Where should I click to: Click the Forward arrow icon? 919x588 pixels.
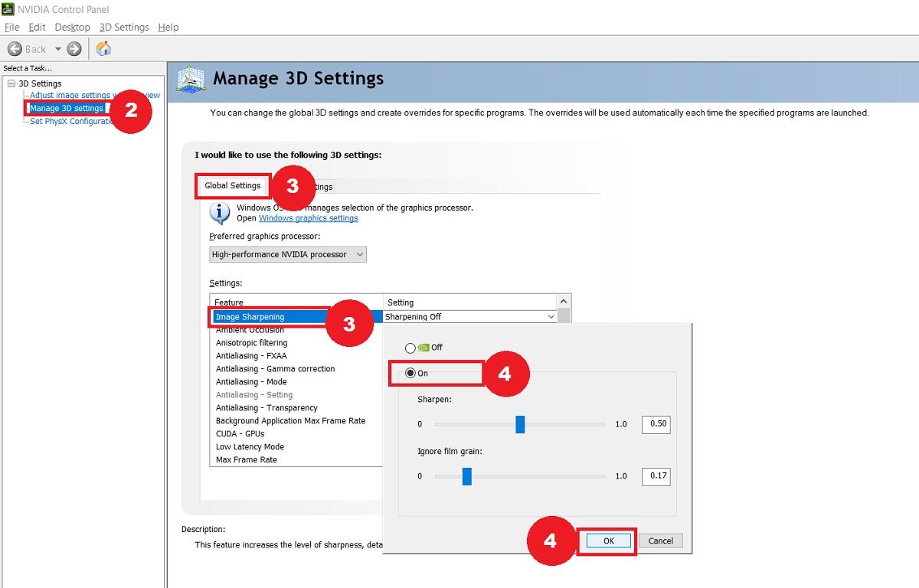pyautogui.click(x=74, y=48)
